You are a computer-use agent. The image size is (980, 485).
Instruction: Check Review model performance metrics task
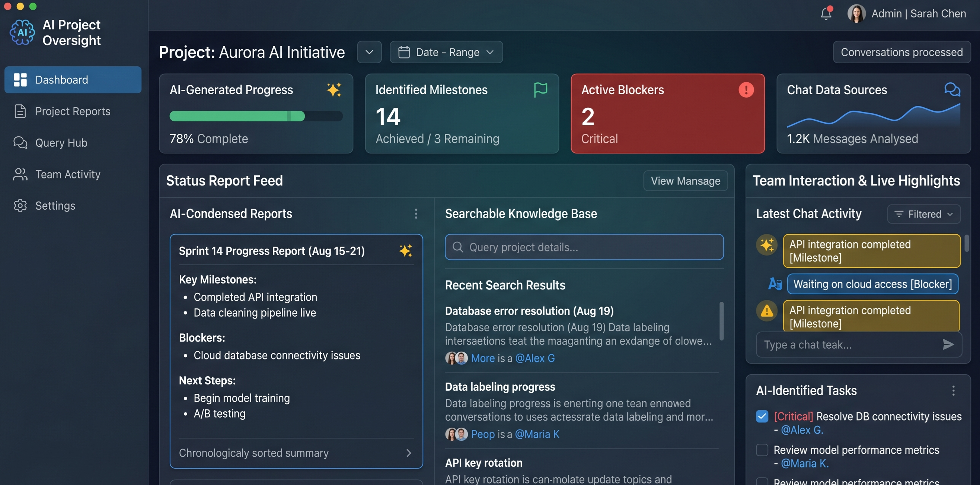762,450
